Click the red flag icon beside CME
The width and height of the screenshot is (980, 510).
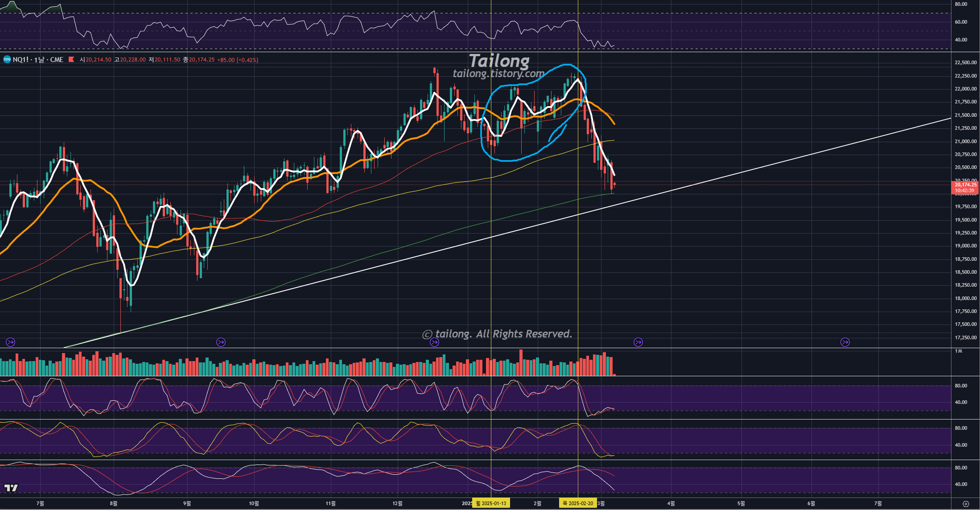(x=71, y=59)
